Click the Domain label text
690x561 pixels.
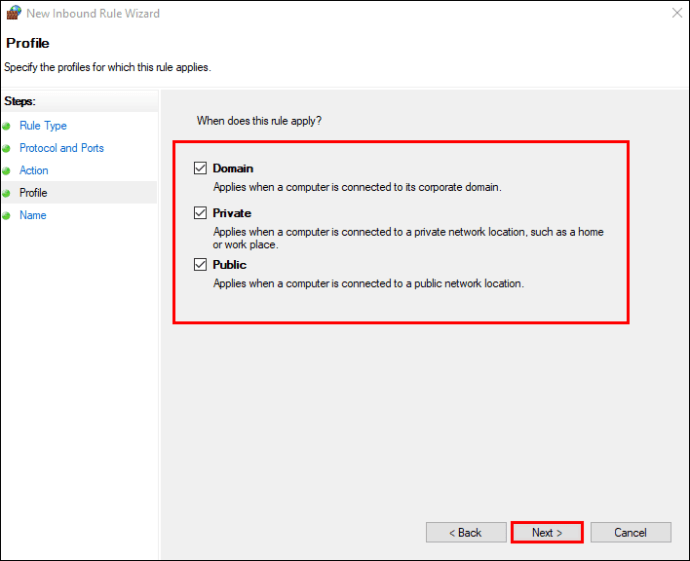[233, 168]
